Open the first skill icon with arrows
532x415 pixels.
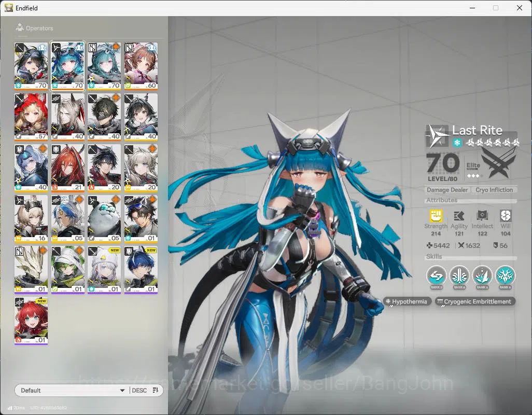point(436,276)
